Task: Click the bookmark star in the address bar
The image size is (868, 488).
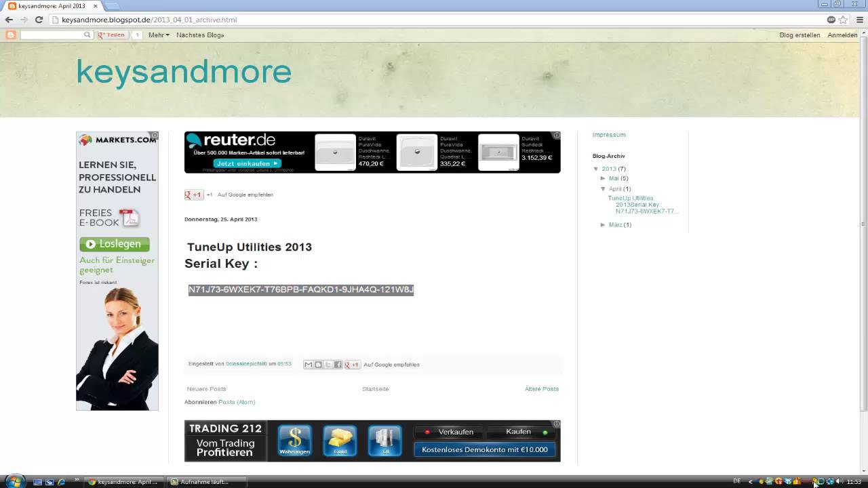Action: coord(843,20)
